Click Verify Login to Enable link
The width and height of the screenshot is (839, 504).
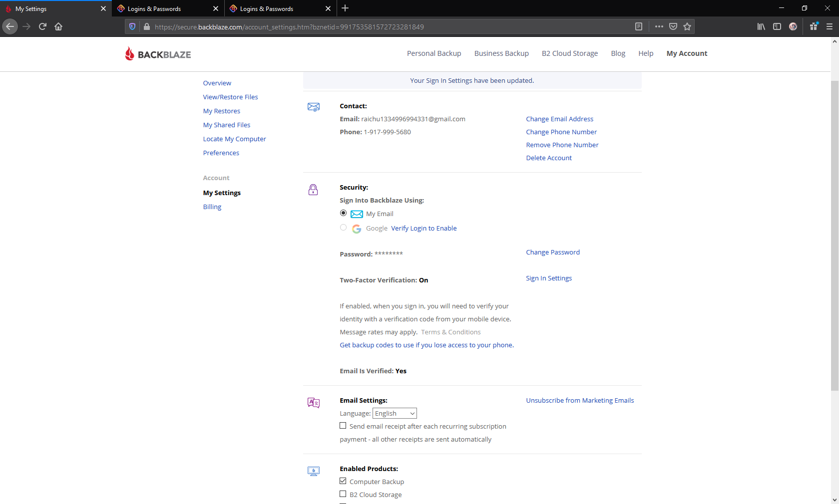[424, 229]
